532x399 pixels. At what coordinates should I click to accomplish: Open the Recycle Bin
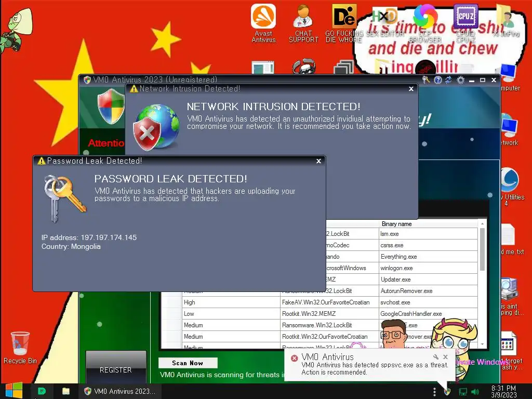tap(20, 348)
